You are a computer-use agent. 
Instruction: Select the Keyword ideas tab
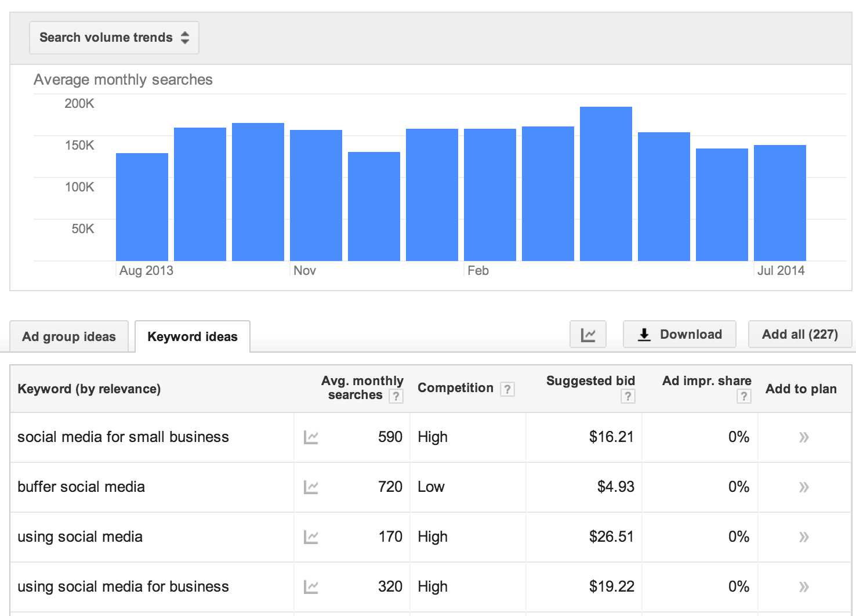[193, 336]
